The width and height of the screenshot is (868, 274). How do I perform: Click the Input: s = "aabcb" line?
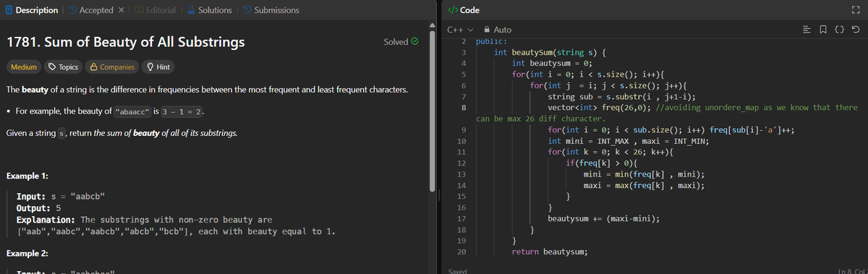(x=61, y=197)
